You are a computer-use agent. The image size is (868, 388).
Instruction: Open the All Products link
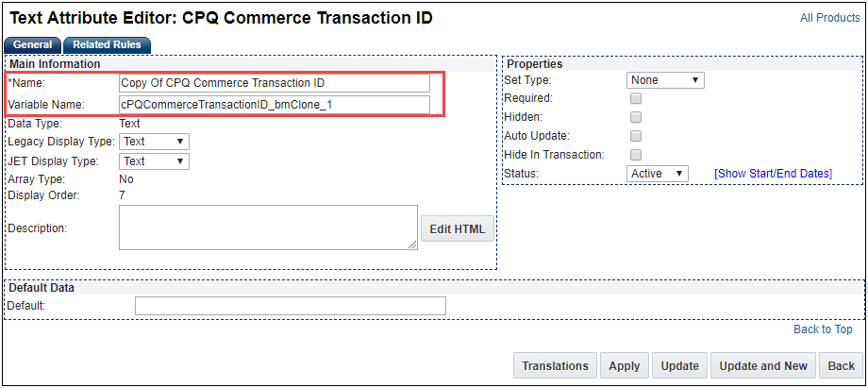pos(829,18)
